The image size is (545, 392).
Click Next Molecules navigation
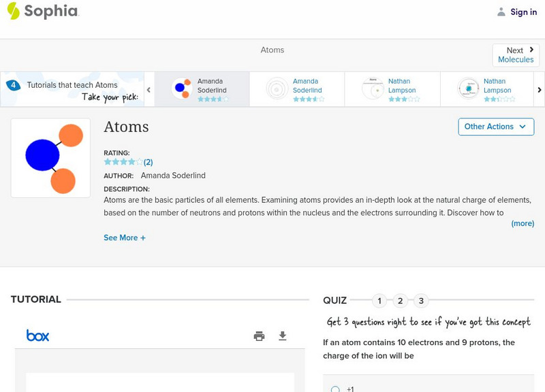point(516,54)
